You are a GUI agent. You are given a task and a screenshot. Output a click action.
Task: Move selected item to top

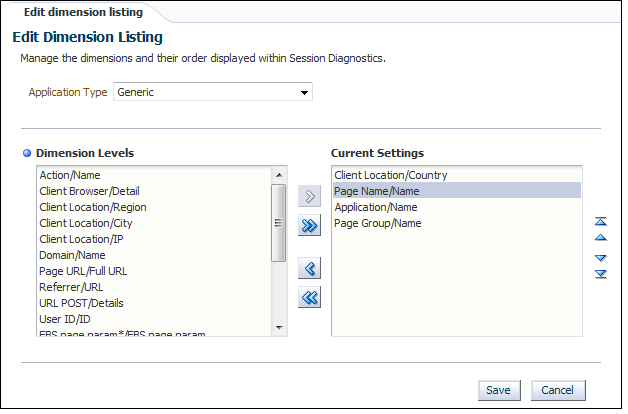click(x=600, y=221)
